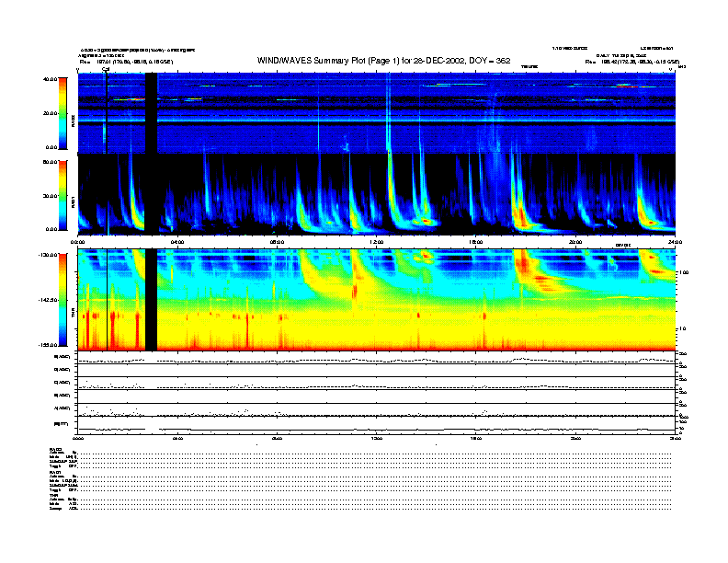Click the bottom magnetic field line plot row

[x=377, y=426]
